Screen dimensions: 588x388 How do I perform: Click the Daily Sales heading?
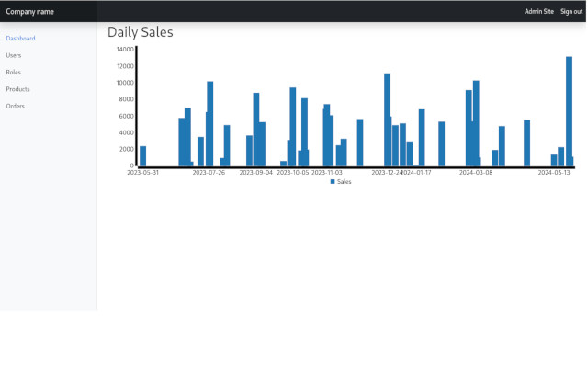click(x=140, y=32)
